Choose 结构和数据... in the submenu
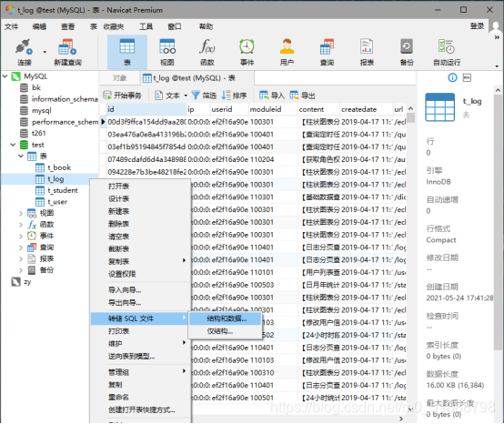The image size is (504, 424). pyautogui.click(x=225, y=318)
